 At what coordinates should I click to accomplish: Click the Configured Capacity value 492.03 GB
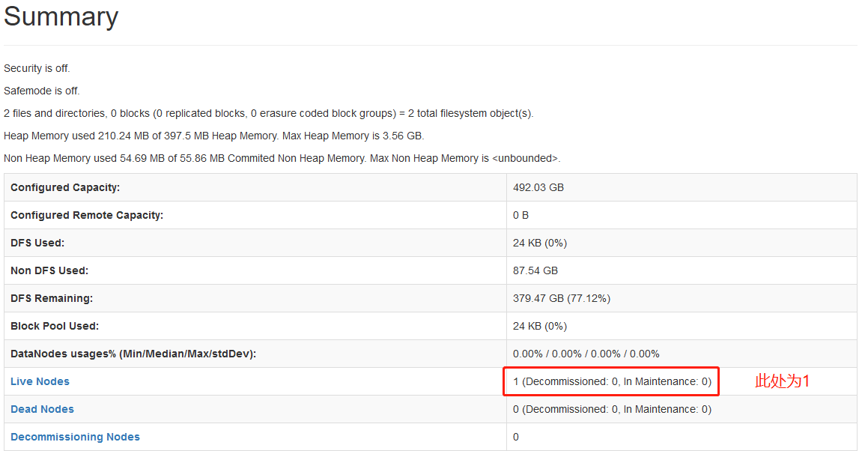(x=538, y=187)
